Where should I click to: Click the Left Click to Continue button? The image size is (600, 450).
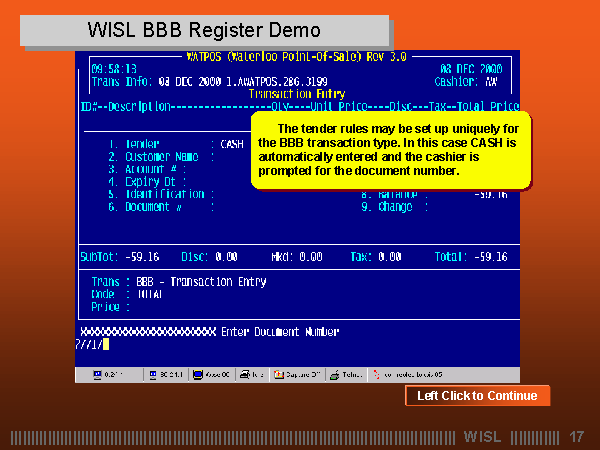(477, 396)
